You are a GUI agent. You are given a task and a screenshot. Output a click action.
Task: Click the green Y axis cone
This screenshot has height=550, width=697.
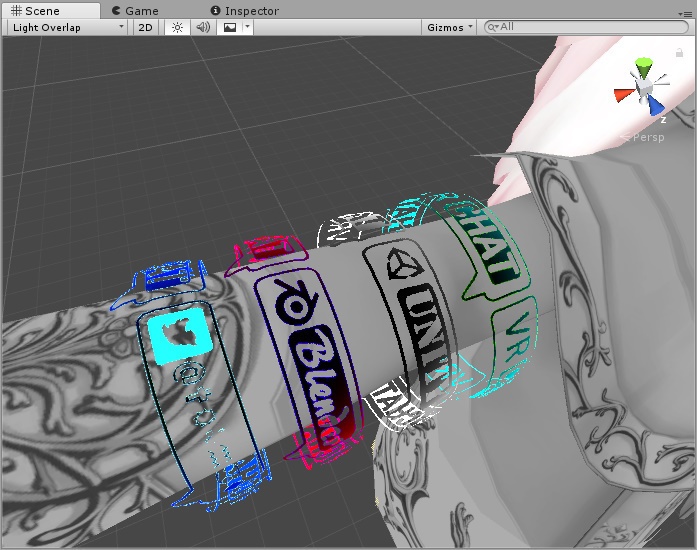643,68
